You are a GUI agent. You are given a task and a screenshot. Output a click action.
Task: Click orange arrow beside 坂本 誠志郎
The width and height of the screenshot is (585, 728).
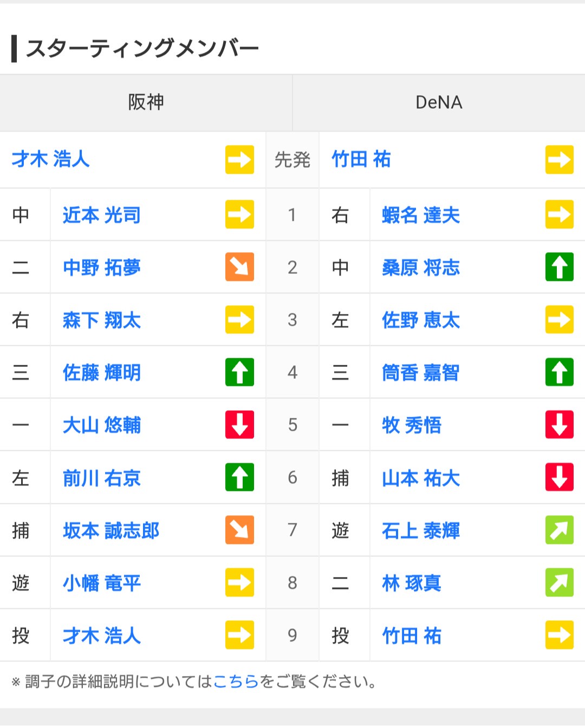click(239, 530)
